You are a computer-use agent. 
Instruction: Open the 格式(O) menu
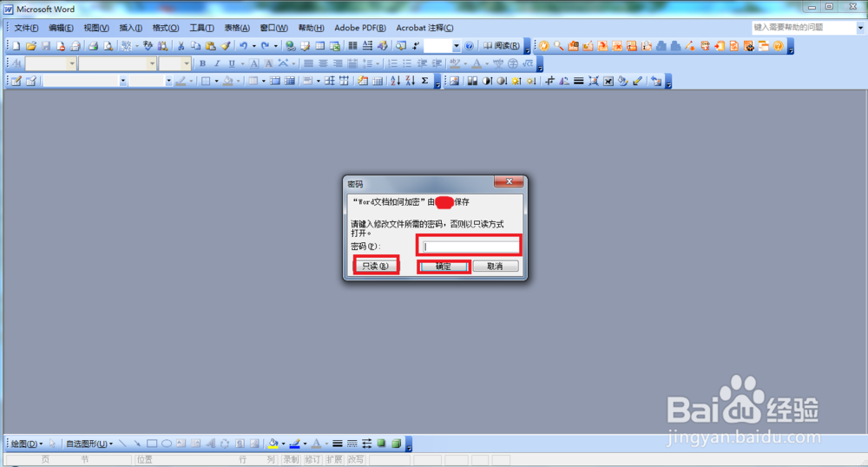click(166, 28)
